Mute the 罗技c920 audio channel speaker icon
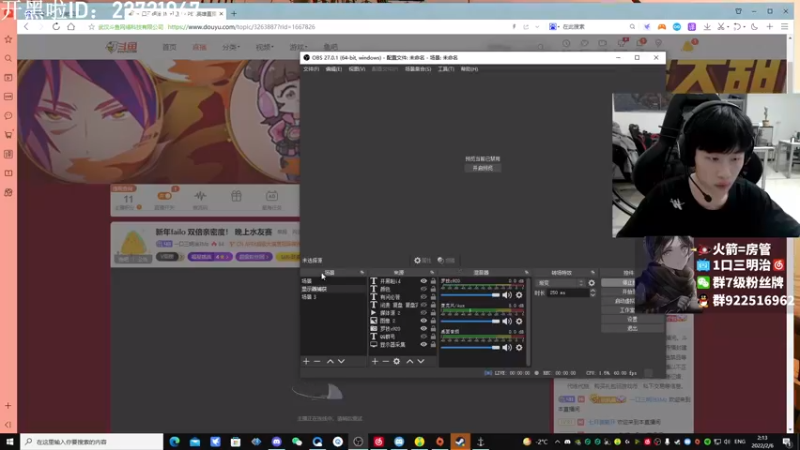800x450 pixels. coord(507,295)
